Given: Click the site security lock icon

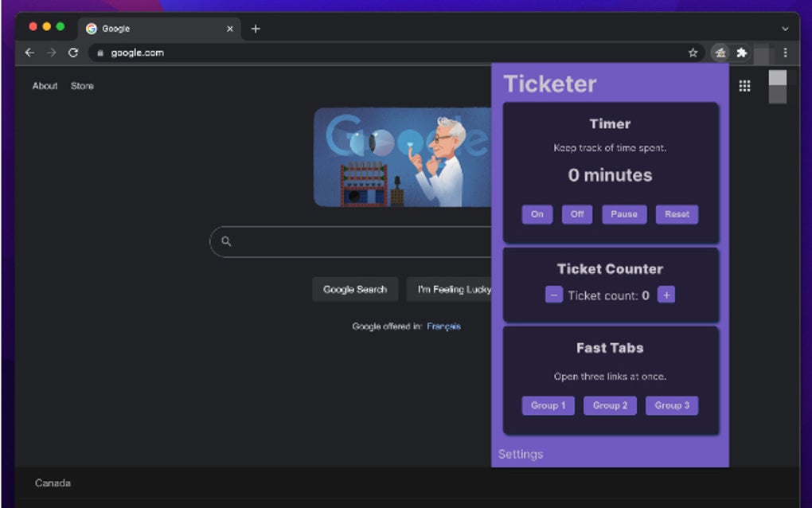Looking at the screenshot, I should pos(101,53).
